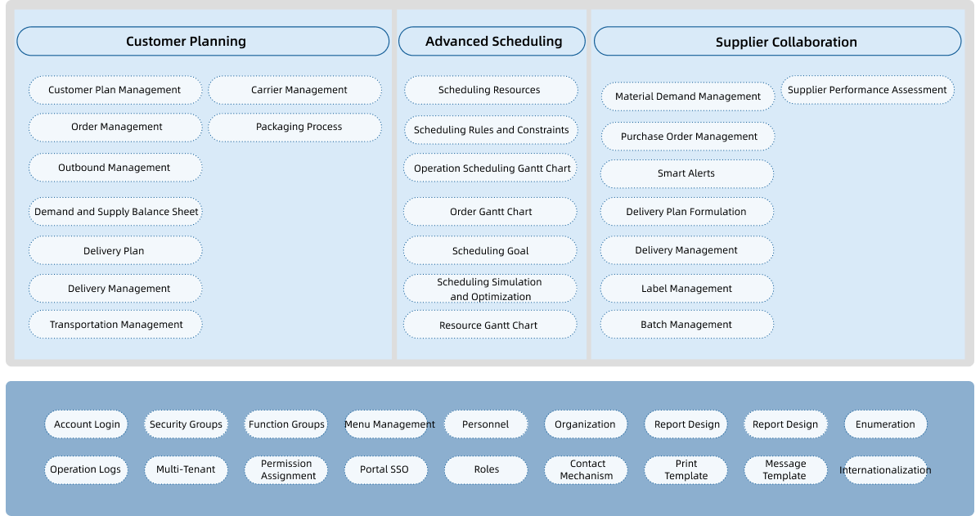Select Label Management

click(687, 289)
